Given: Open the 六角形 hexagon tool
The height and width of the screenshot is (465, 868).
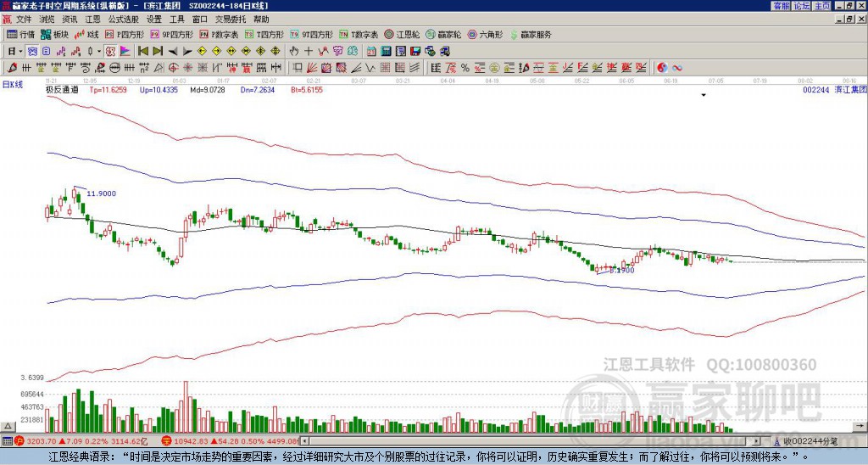Looking at the screenshot, I should [485, 34].
